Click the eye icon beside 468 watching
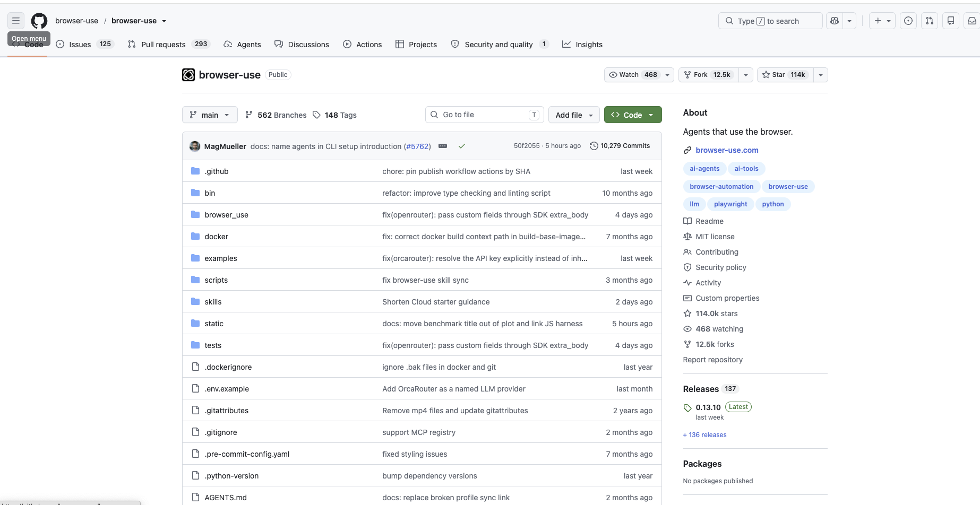 (687, 329)
